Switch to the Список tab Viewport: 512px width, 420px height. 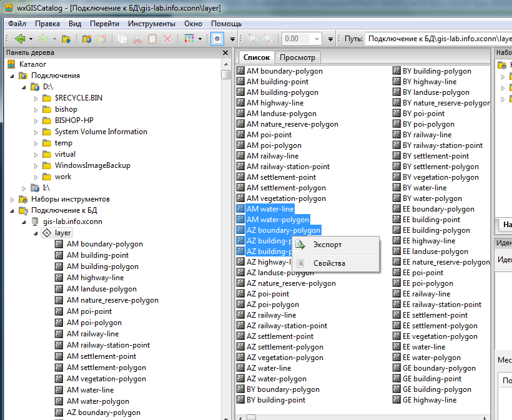pos(257,57)
